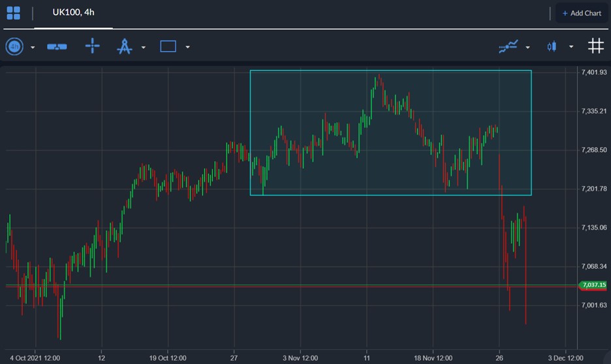Open the indicators line chart icon
This screenshot has width=611, height=364.
click(x=508, y=46)
